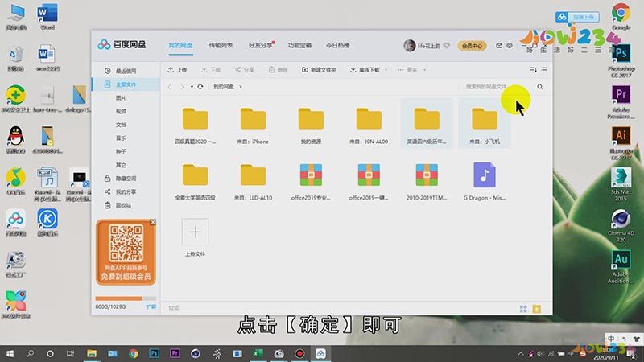Select 全部文件 in the sidebar
The width and height of the screenshot is (644, 362).
pyautogui.click(x=126, y=84)
